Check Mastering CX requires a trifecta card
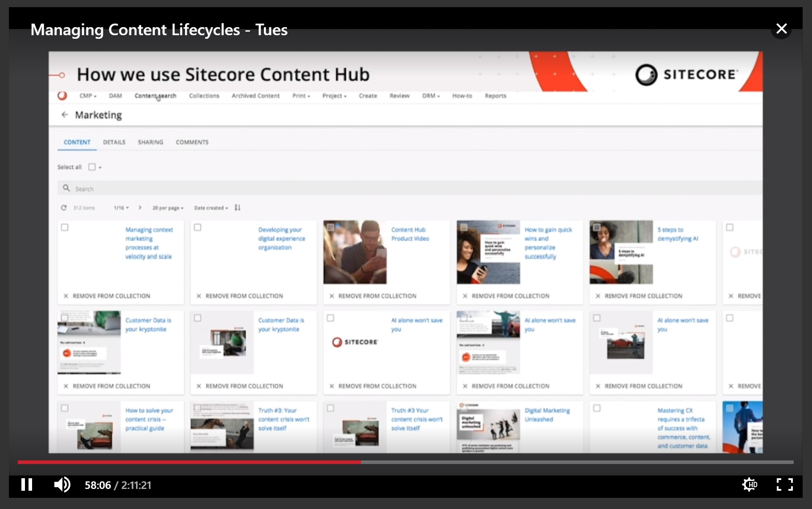 597,408
